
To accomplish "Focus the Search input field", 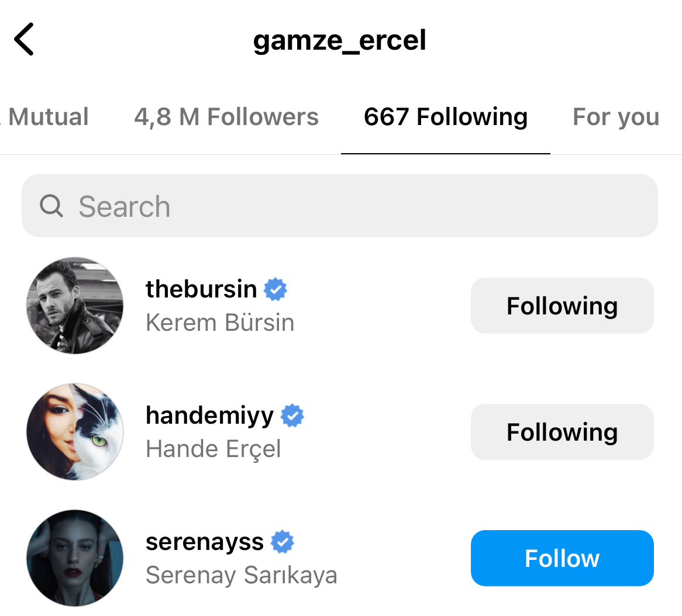I will coord(351,206).
